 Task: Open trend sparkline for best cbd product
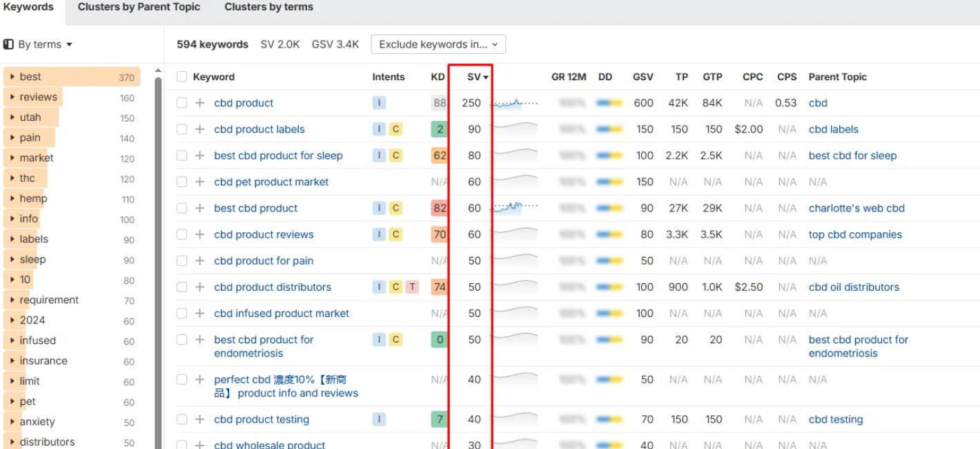(514, 208)
